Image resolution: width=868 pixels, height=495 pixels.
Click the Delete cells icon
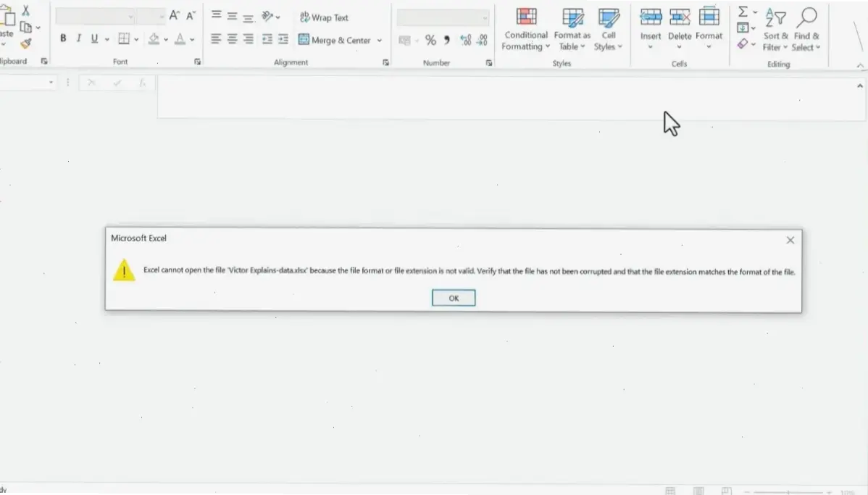click(680, 17)
